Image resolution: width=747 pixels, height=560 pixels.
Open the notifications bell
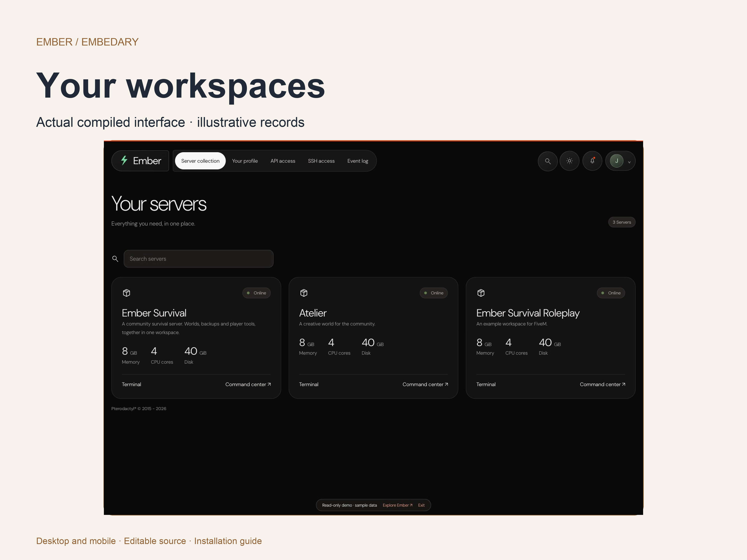(x=592, y=161)
